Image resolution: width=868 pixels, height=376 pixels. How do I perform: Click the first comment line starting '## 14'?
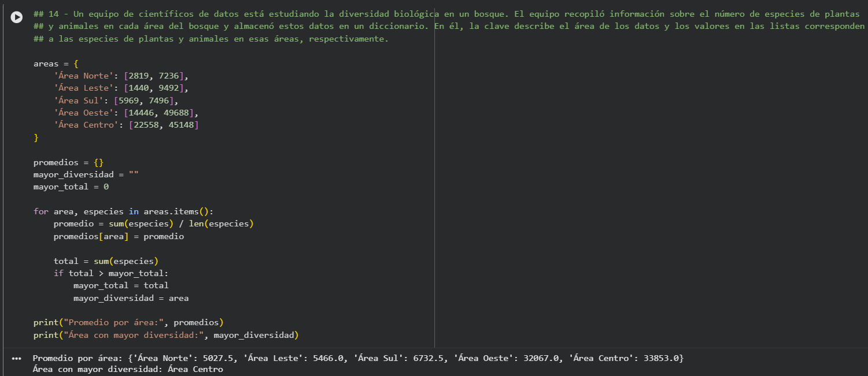pyautogui.click(x=231, y=14)
